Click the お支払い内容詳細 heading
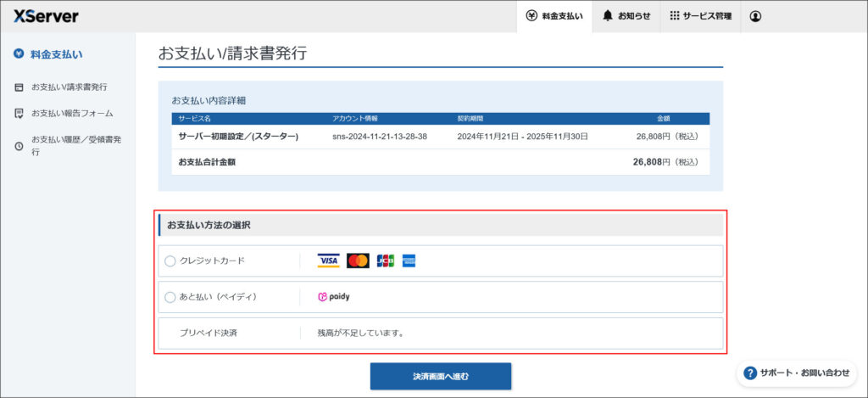The image size is (868, 398). 209,100
